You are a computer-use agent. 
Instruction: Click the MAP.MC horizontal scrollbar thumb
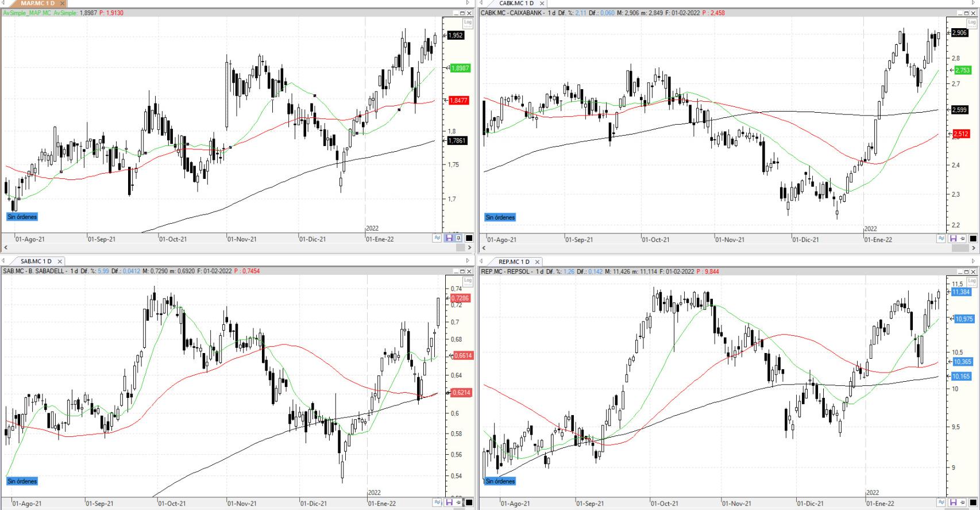click(460, 248)
